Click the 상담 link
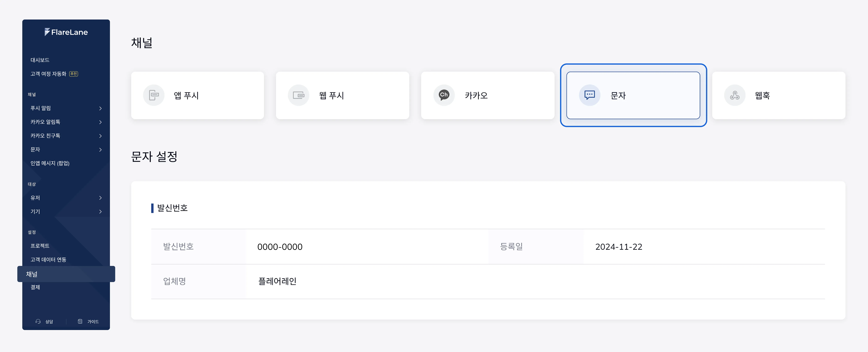Image resolution: width=868 pixels, height=352 pixels. [49, 322]
